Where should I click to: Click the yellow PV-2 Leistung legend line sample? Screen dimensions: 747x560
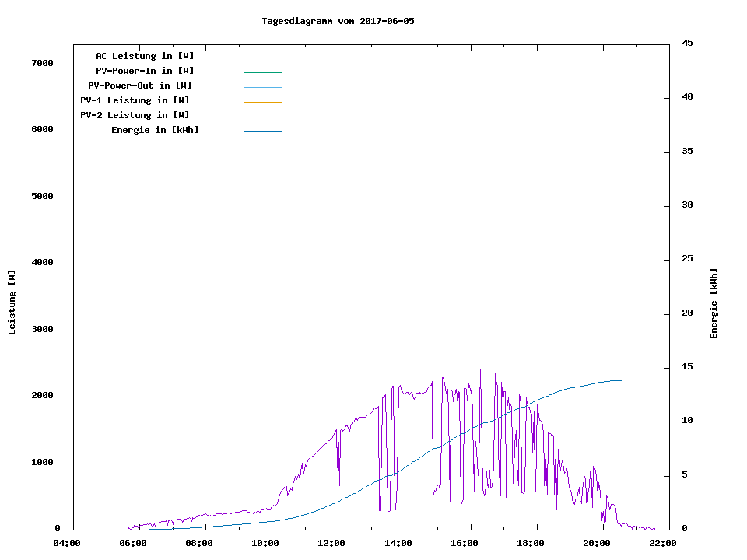262,117
